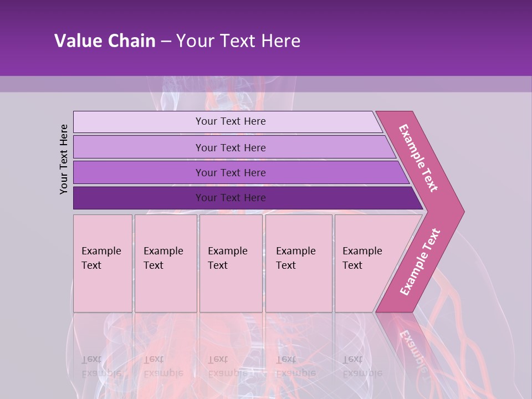Select the third medium purple bar
This screenshot has width=532, height=399.
click(x=230, y=172)
